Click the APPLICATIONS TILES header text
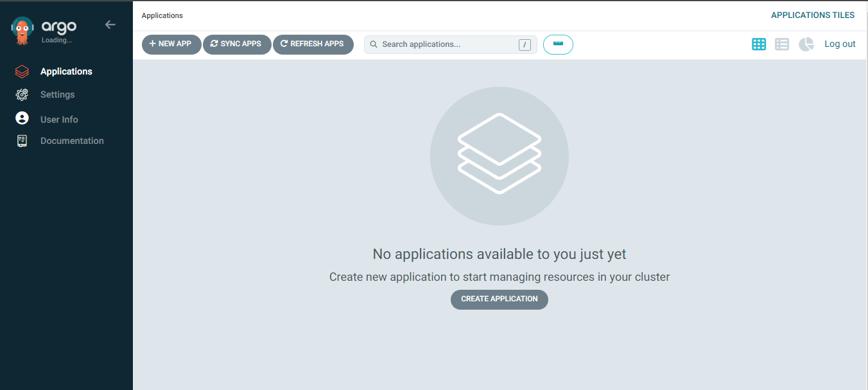Image resolution: width=868 pixels, height=390 pixels. click(x=813, y=15)
